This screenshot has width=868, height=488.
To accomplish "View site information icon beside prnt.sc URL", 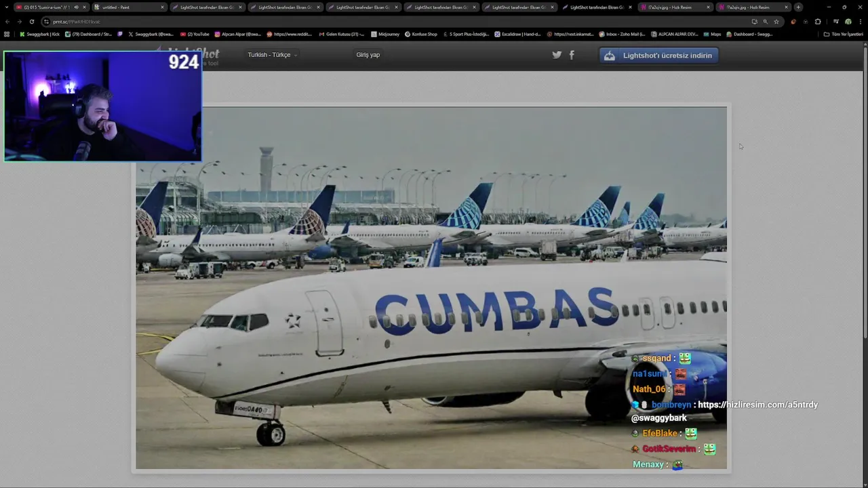I will click(x=46, y=22).
